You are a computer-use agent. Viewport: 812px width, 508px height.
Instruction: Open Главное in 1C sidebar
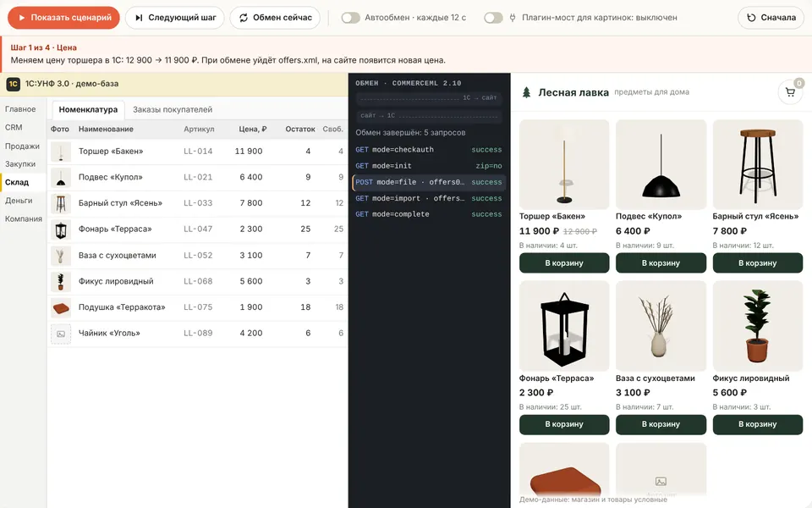click(x=20, y=109)
